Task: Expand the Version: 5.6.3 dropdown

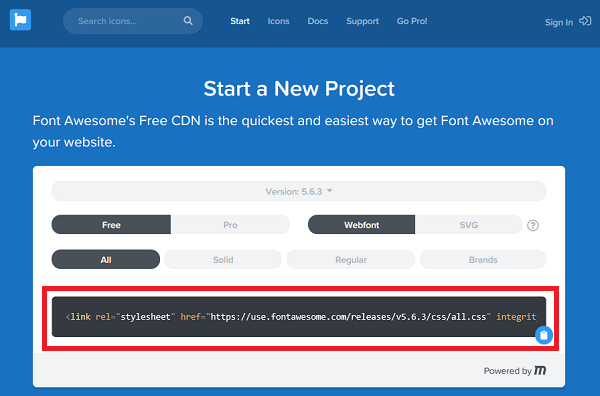Action: [299, 191]
